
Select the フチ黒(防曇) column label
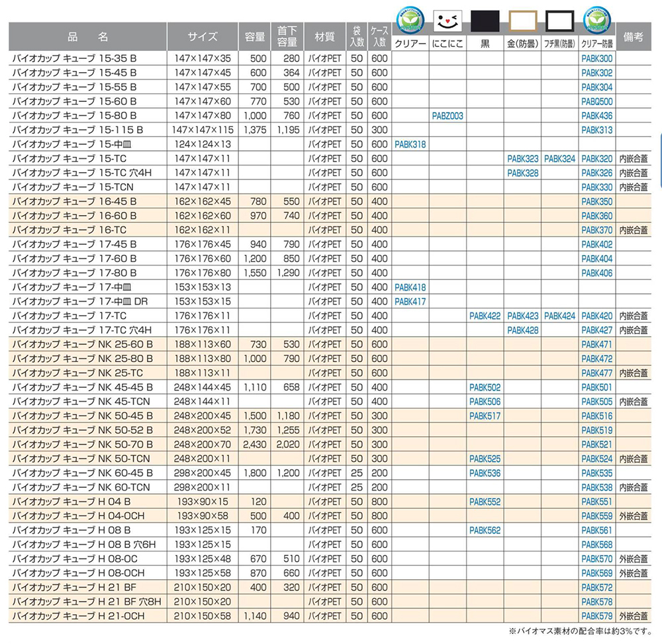tap(560, 44)
